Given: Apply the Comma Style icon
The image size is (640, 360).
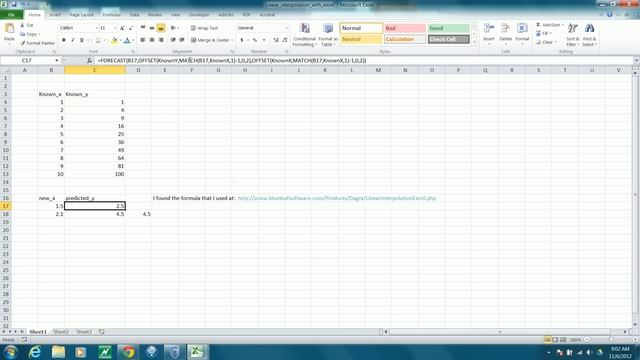Looking at the screenshot, I should tap(264, 40).
